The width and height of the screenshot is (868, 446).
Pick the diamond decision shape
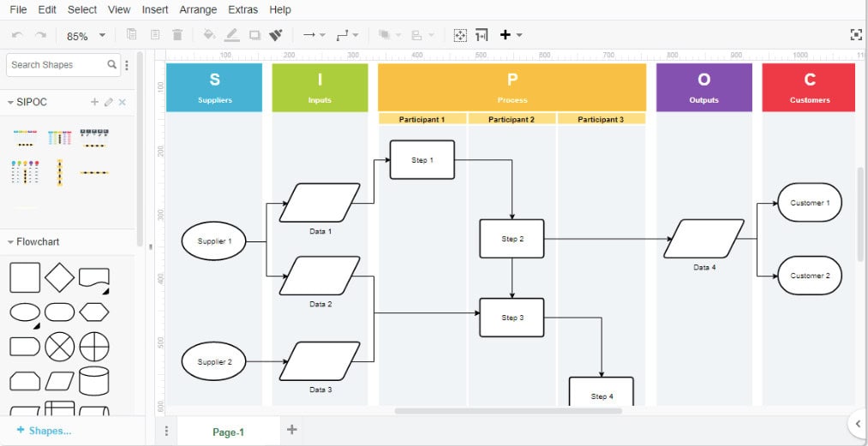[59, 277]
